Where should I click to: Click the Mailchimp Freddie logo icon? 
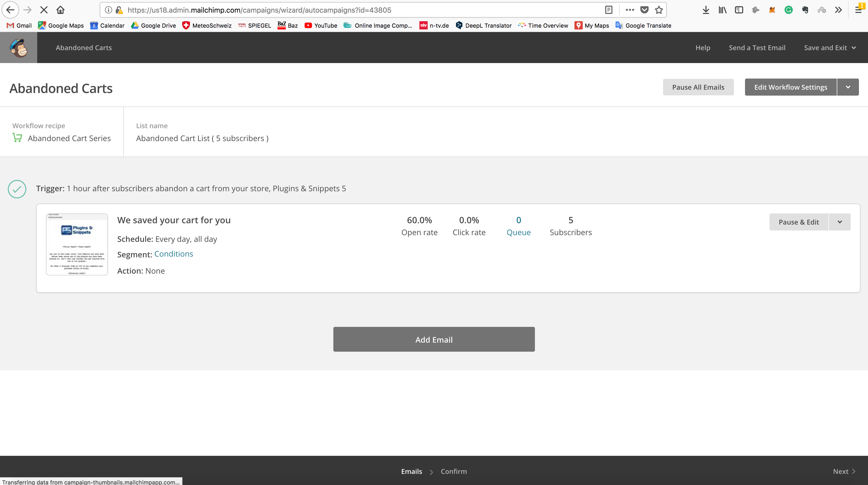click(x=19, y=48)
